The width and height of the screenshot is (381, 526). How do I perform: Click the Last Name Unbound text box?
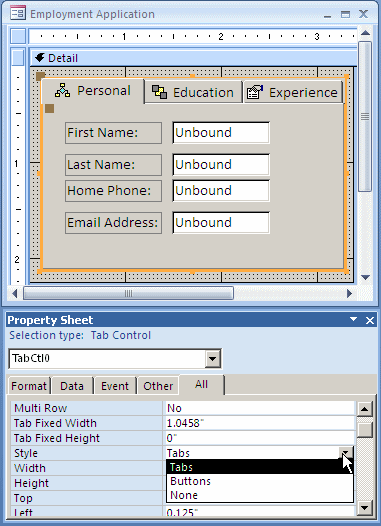point(221,165)
